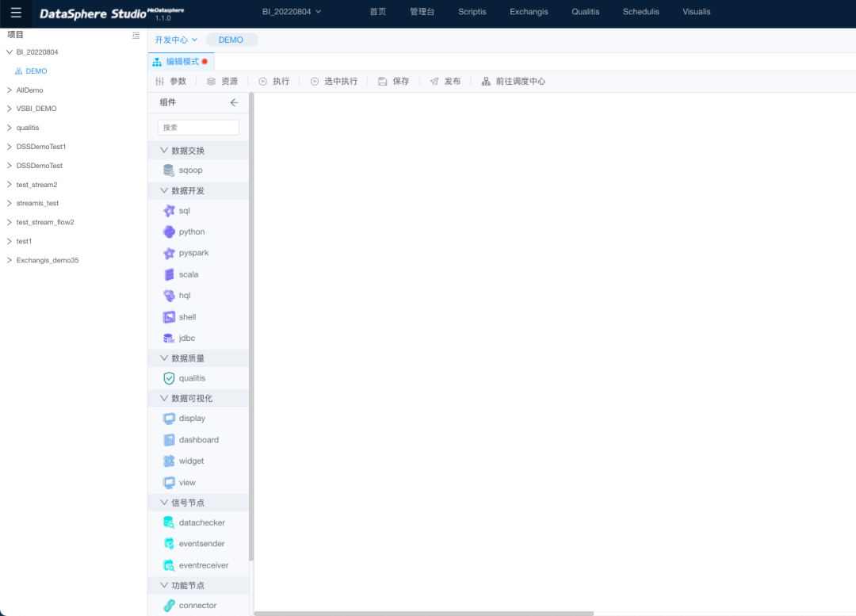Click the component search input field
Viewport: 856px width, 616px height.
point(198,128)
